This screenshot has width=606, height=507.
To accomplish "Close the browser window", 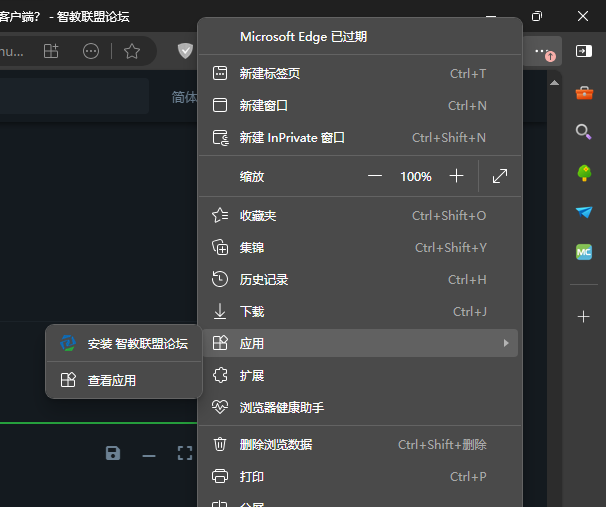I will [x=583, y=16].
